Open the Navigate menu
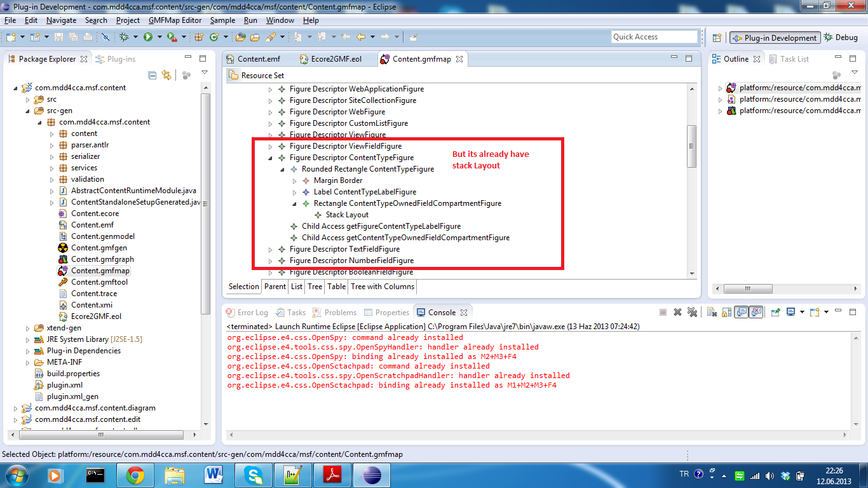 coord(61,20)
